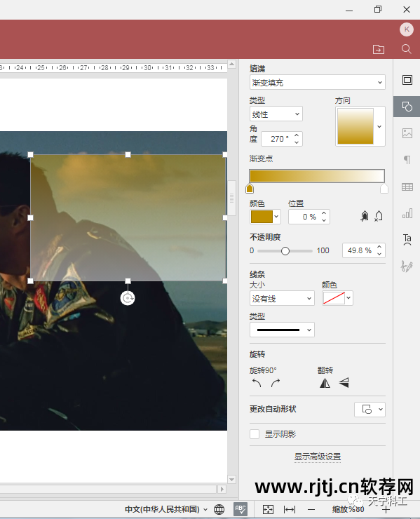Rotate shape 90° clockwise
Image resolution: width=420 pixels, height=519 pixels.
(276, 383)
